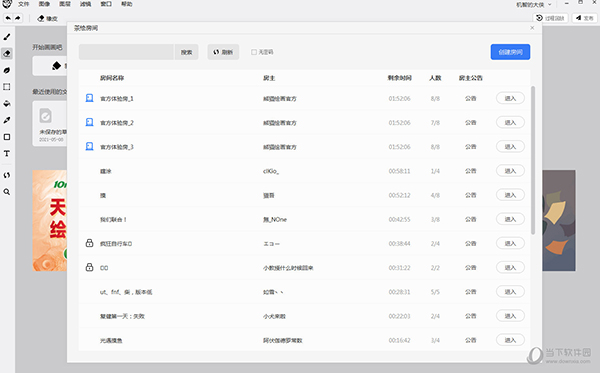Enter the room with 00:22:03 remaining
The width and height of the screenshot is (600, 373).
tap(510, 316)
